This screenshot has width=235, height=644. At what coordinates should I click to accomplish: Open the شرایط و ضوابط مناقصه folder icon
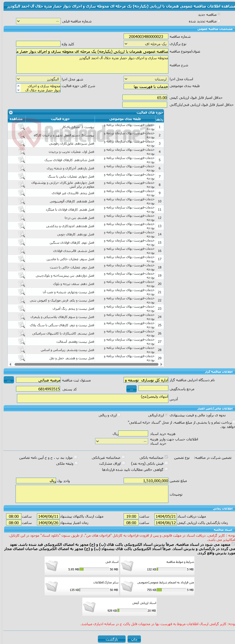pyautogui.click(x=127, y=565)
